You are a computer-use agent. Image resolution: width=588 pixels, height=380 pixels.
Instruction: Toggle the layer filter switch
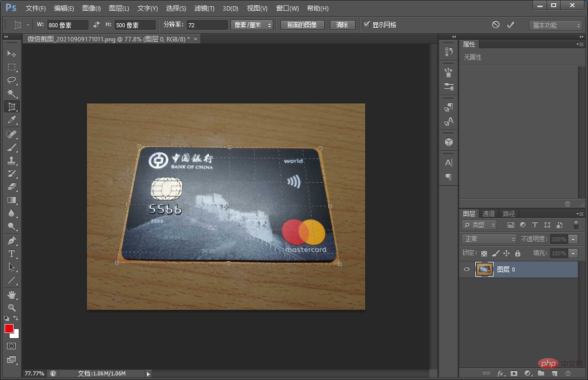tap(576, 225)
